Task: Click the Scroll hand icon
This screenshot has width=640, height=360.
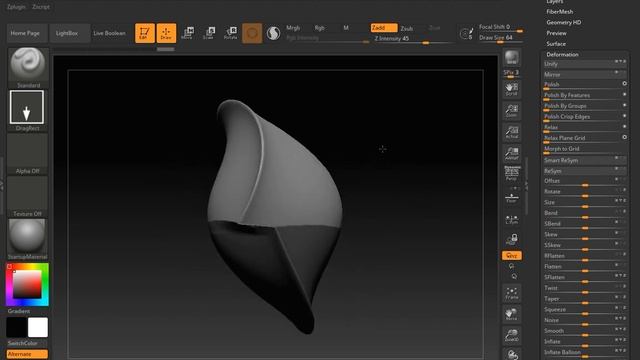Action: click(511, 89)
